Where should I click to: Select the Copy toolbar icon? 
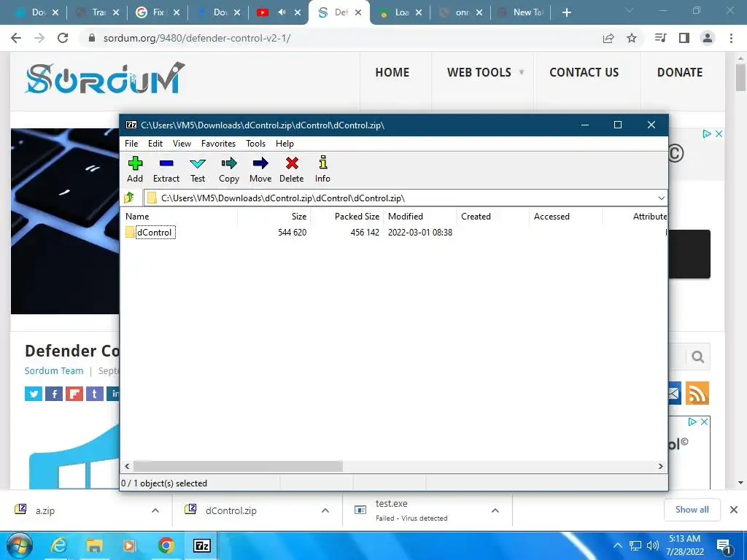click(x=228, y=169)
